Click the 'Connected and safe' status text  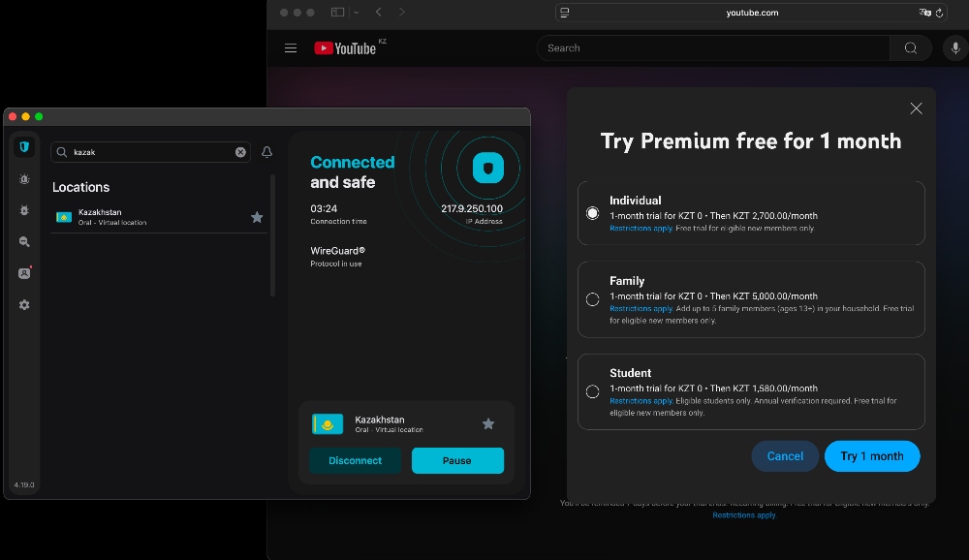[x=353, y=171]
